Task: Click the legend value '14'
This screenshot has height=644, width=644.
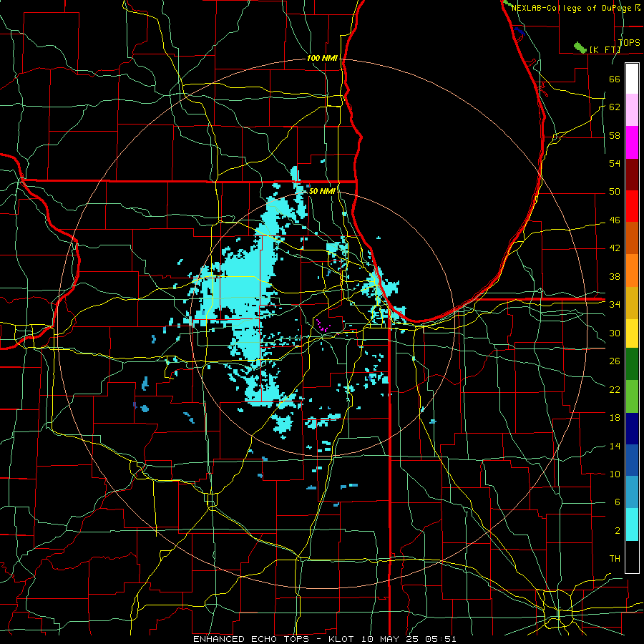Action: [x=615, y=446]
